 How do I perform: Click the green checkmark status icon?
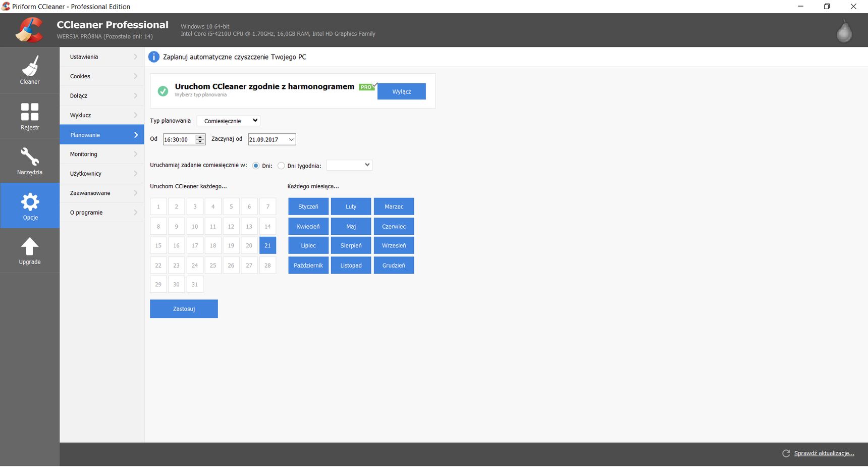coord(163,91)
